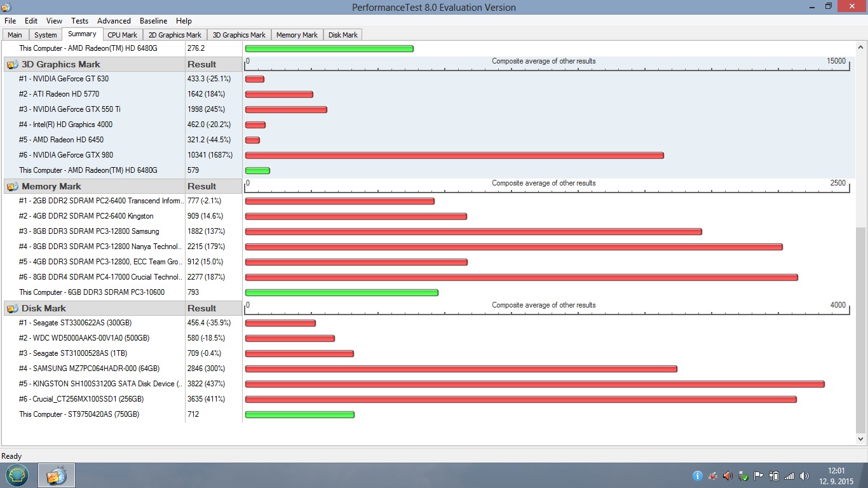Click the vertical scrollbar up arrow
Viewport: 868px width, 488px height.
coord(861,48)
